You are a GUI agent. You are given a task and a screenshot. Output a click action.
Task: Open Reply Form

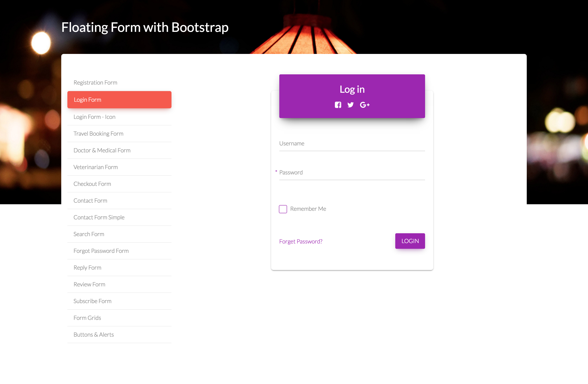(x=119, y=268)
